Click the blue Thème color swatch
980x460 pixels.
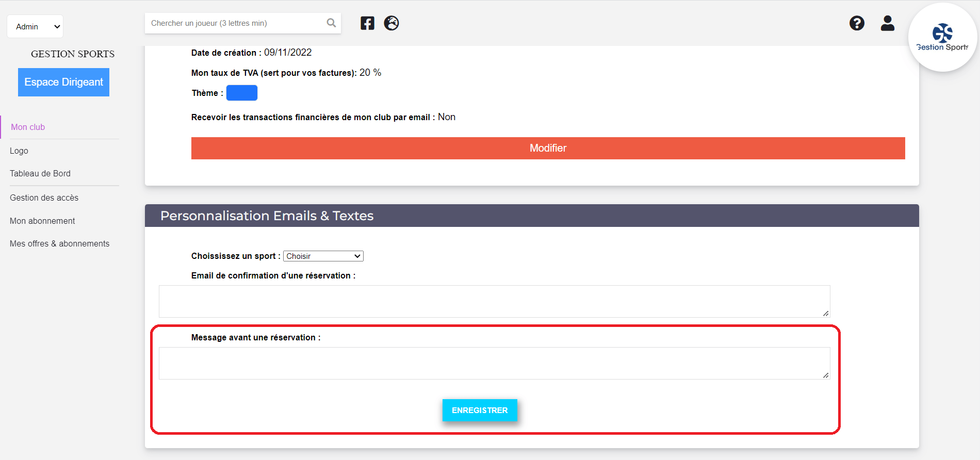242,93
